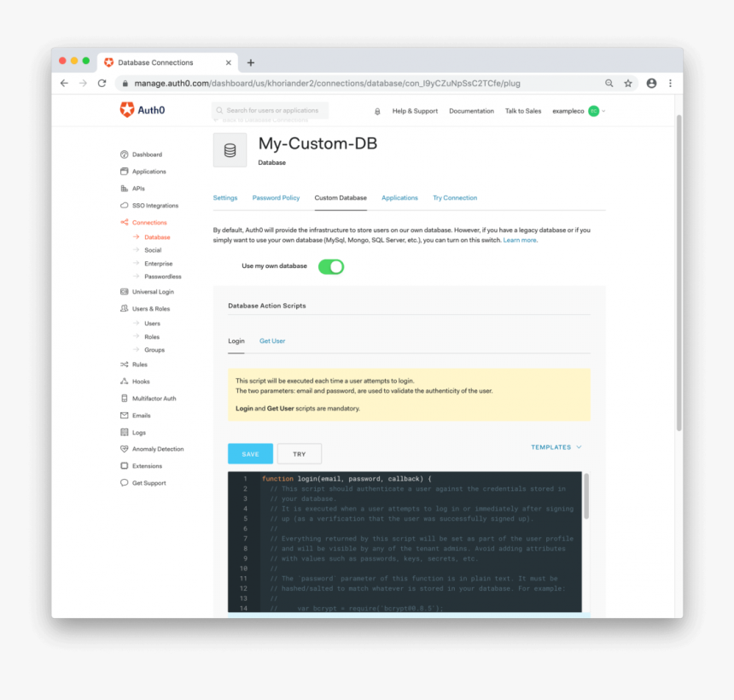Open the exampleco tenant dropdown arrow

coord(604,111)
